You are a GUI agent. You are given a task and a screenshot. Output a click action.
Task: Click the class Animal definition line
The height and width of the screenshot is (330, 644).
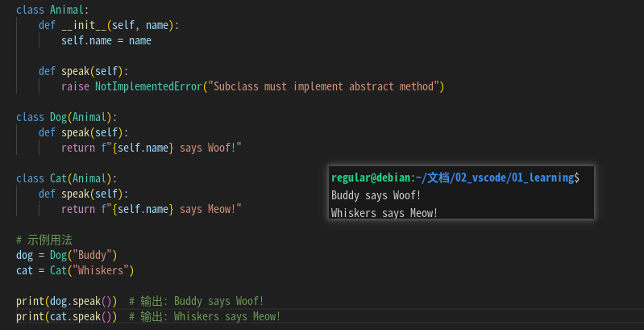[x=50, y=10]
